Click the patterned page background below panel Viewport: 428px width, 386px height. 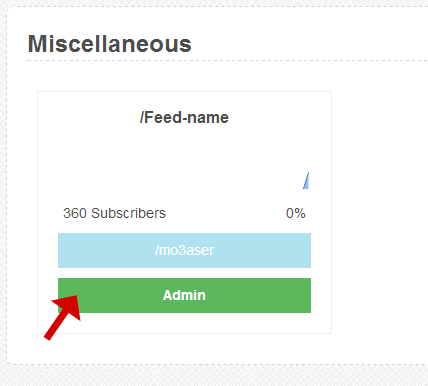(213, 376)
